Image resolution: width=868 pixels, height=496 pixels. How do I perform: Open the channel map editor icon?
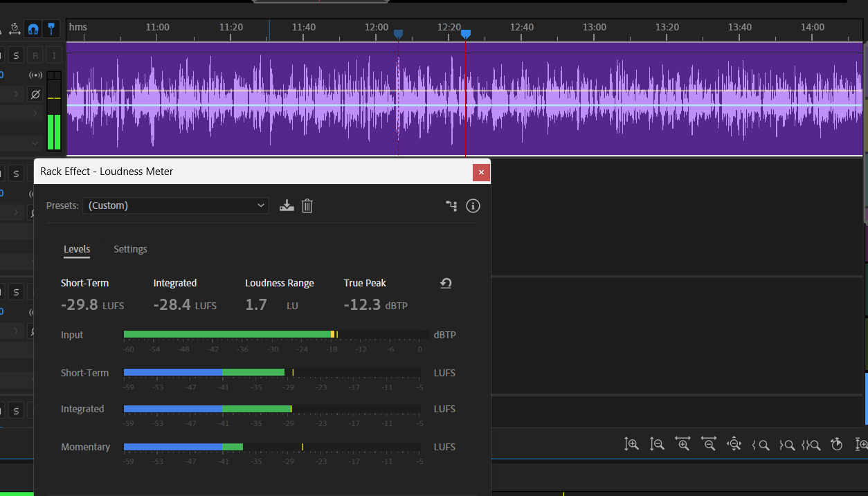451,205
